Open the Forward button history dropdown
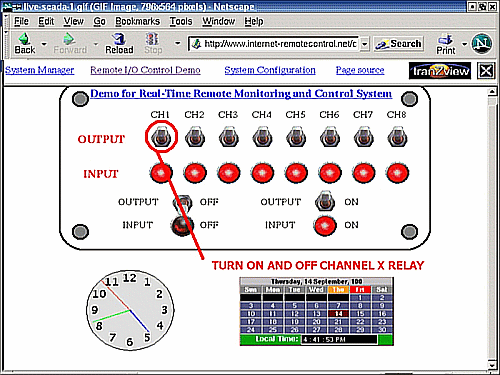 pyautogui.click(x=96, y=44)
